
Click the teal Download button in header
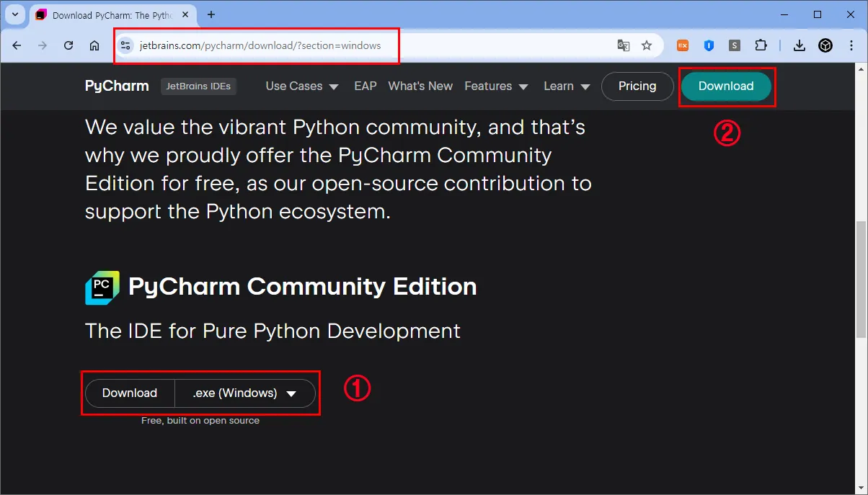(x=726, y=86)
